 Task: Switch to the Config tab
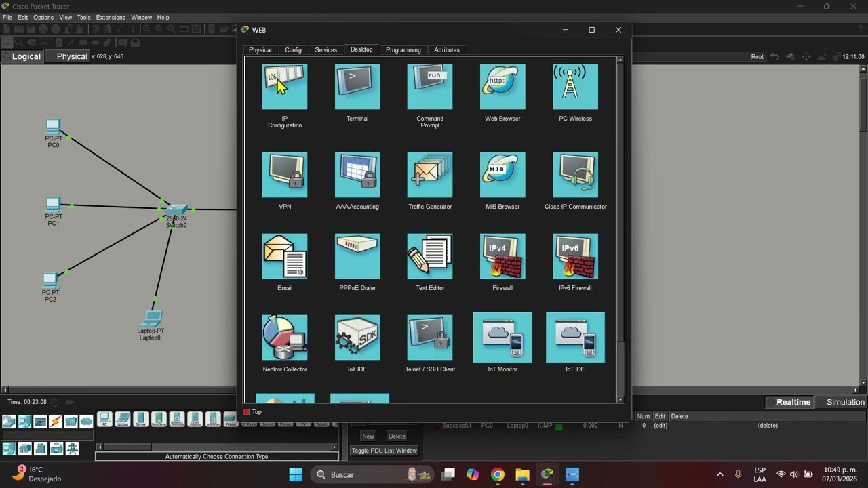[x=293, y=49]
